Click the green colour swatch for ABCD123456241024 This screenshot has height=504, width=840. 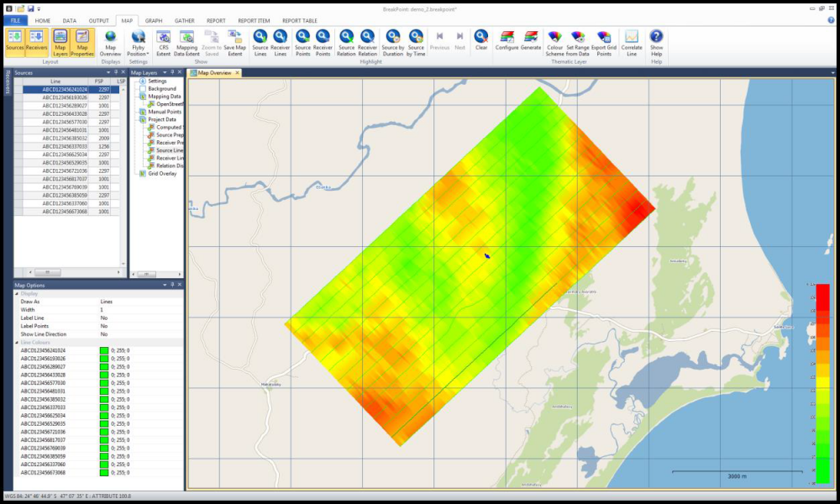pyautogui.click(x=105, y=351)
